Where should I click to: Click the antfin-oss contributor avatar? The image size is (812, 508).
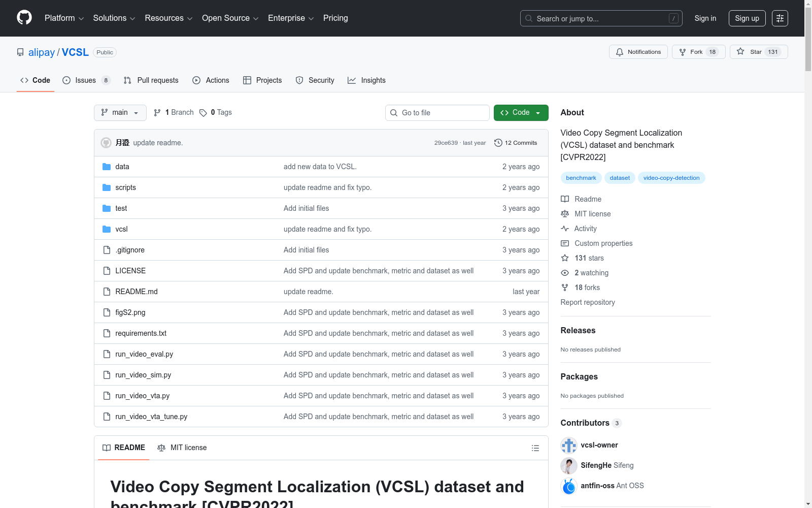point(569,486)
